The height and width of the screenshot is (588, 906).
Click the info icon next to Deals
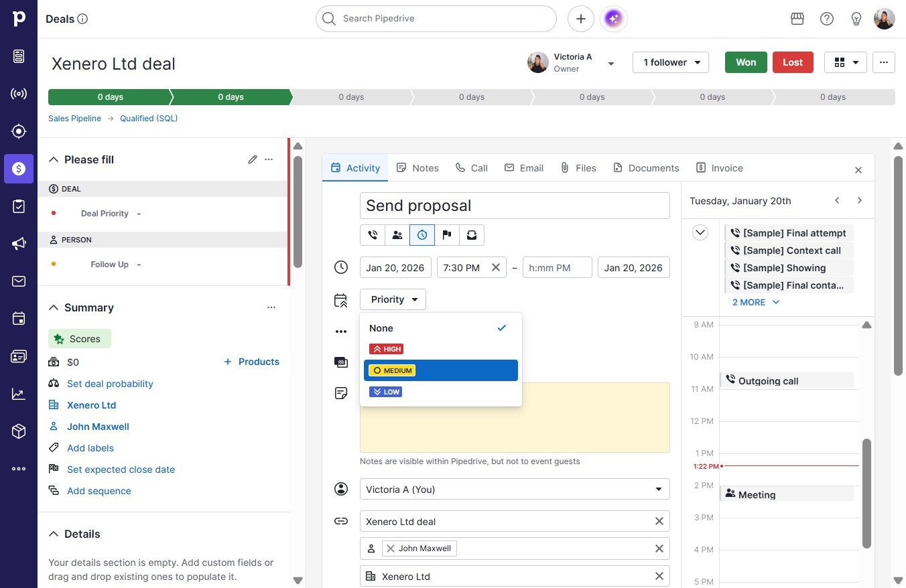point(82,19)
